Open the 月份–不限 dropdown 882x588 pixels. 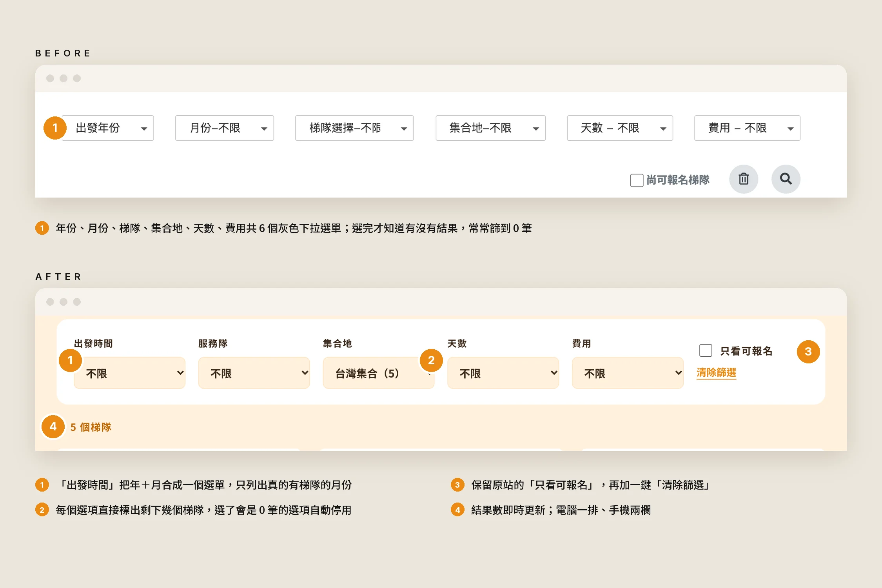(x=225, y=128)
